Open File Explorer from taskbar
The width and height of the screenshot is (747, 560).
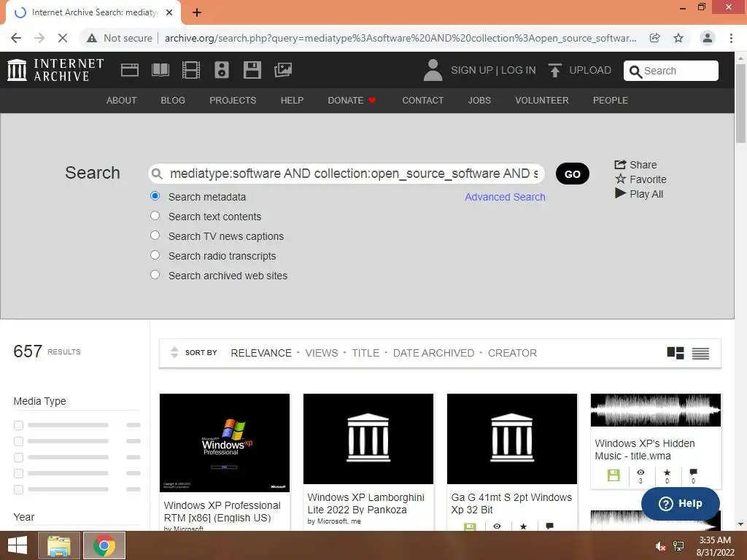pyautogui.click(x=59, y=545)
